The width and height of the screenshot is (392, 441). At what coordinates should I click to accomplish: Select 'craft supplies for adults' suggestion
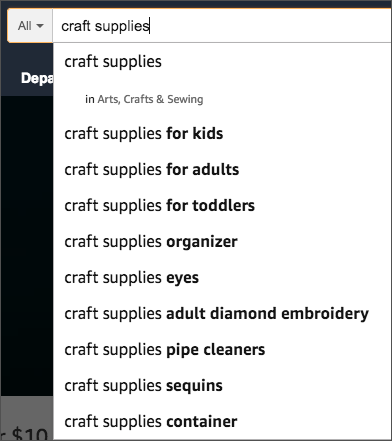coord(222,170)
